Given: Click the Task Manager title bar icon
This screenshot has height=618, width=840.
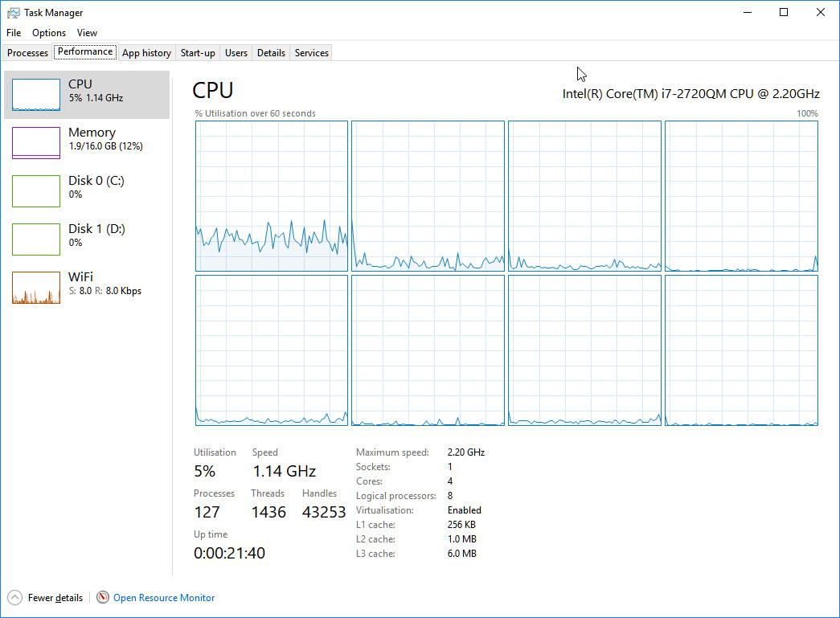Looking at the screenshot, I should 14,12.
